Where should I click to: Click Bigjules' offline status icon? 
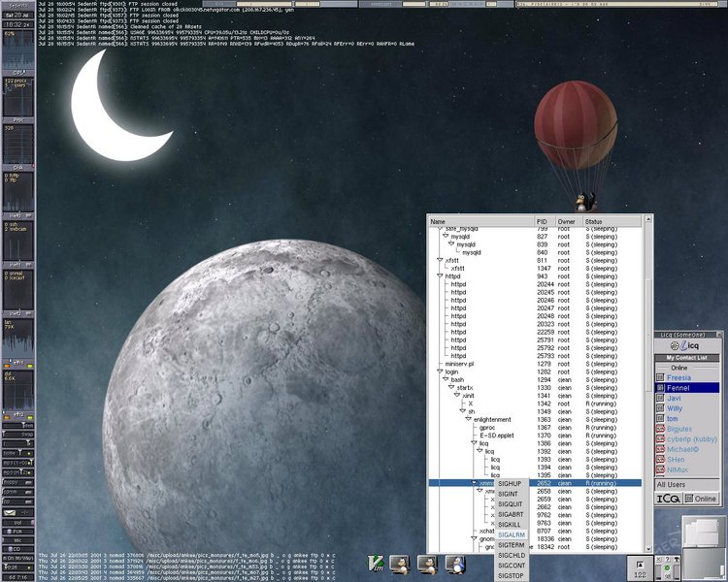point(660,429)
